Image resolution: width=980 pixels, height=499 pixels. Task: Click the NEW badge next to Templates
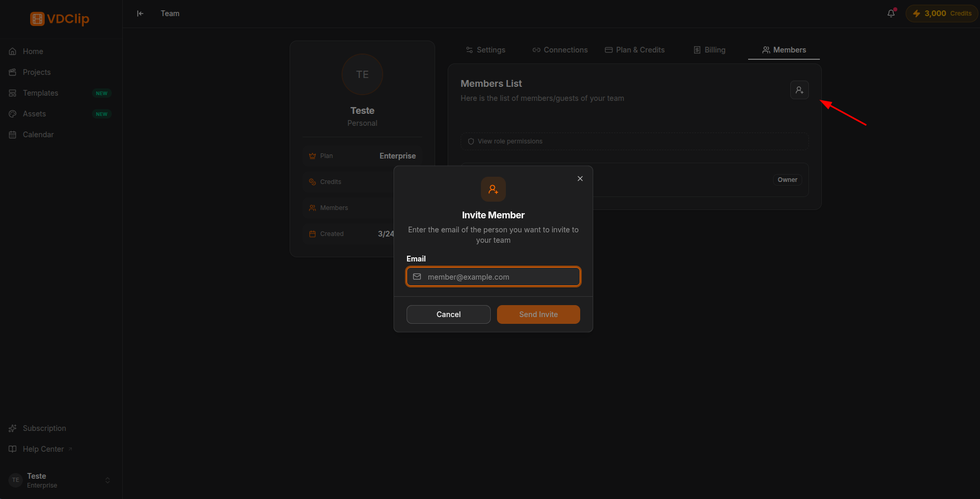tap(102, 94)
